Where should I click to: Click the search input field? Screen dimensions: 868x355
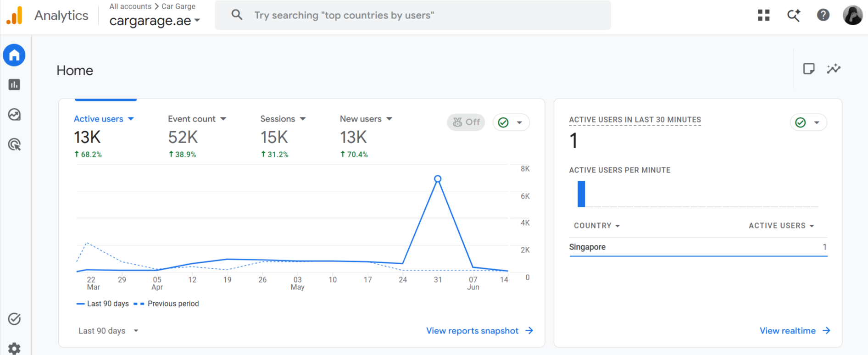click(x=413, y=15)
